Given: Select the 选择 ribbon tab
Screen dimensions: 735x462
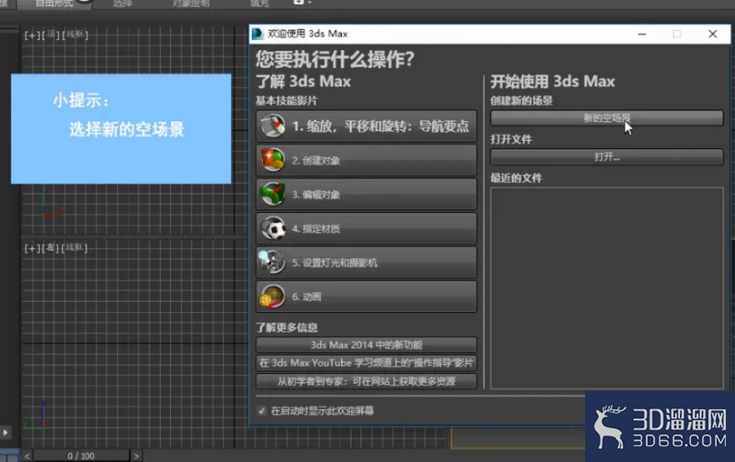Looking at the screenshot, I should pyautogui.click(x=122, y=3).
